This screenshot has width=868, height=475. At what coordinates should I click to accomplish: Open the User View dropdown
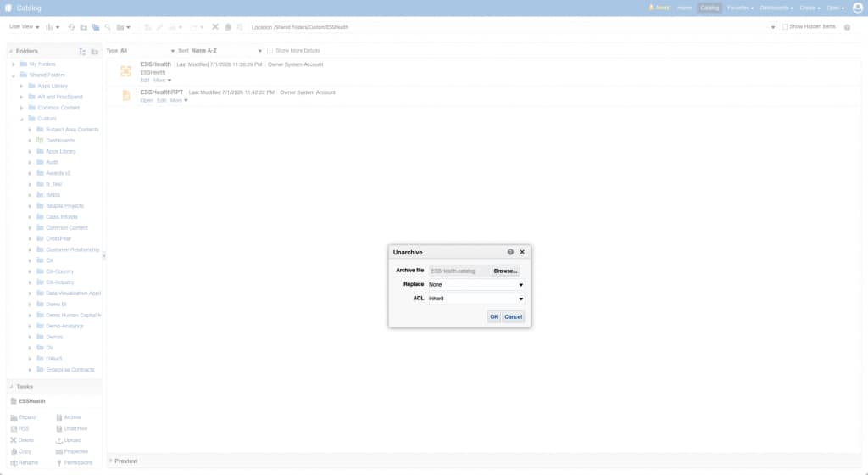tap(25, 26)
